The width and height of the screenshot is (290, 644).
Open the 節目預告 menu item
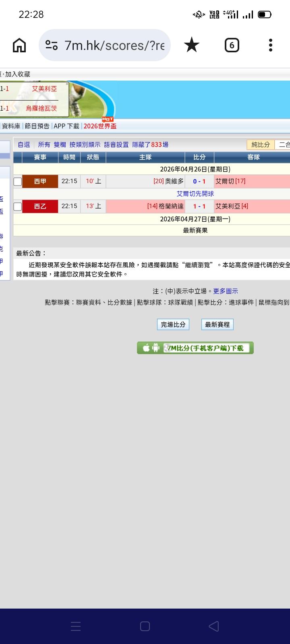(37, 126)
